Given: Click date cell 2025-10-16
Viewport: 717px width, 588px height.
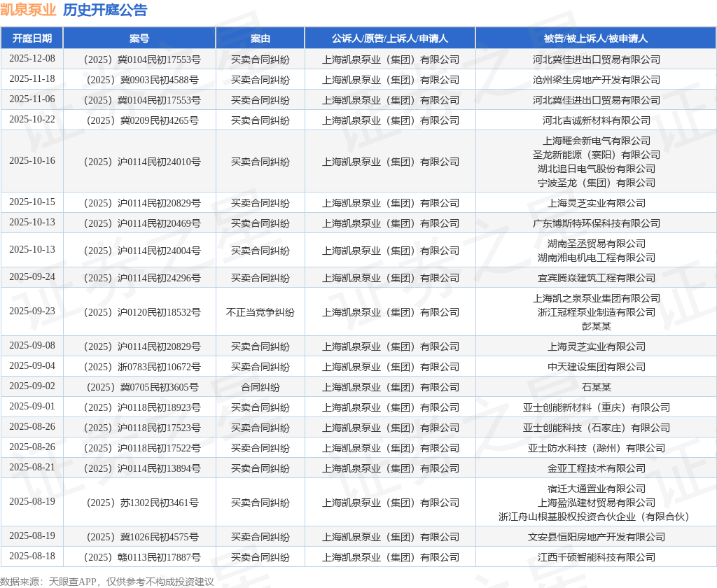Looking at the screenshot, I should (x=32, y=161).
